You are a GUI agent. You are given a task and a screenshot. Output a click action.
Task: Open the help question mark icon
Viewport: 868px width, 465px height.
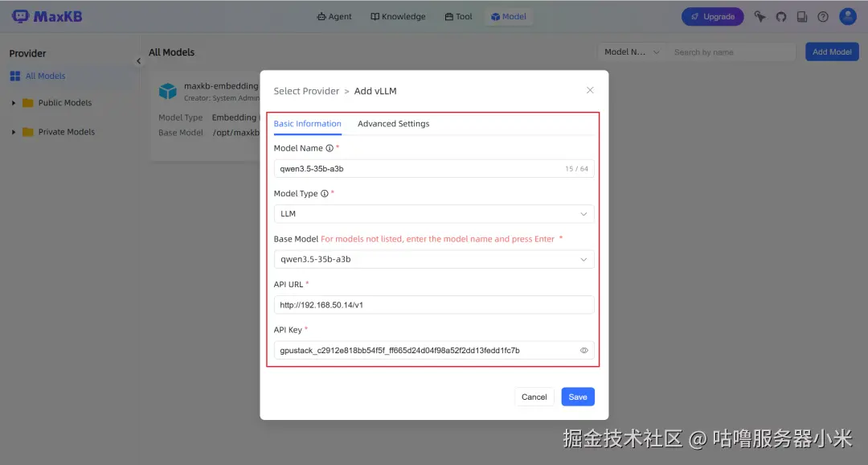[x=823, y=17]
